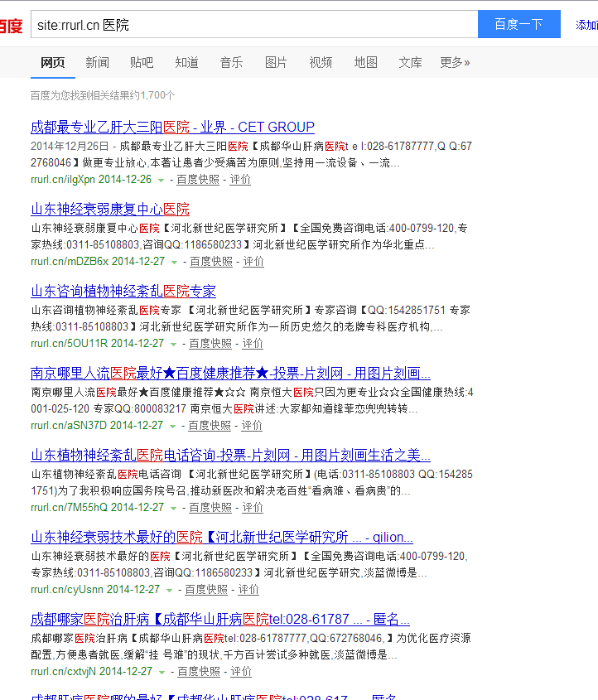Open result 山东神经衰弱康复中心医院

click(x=110, y=210)
